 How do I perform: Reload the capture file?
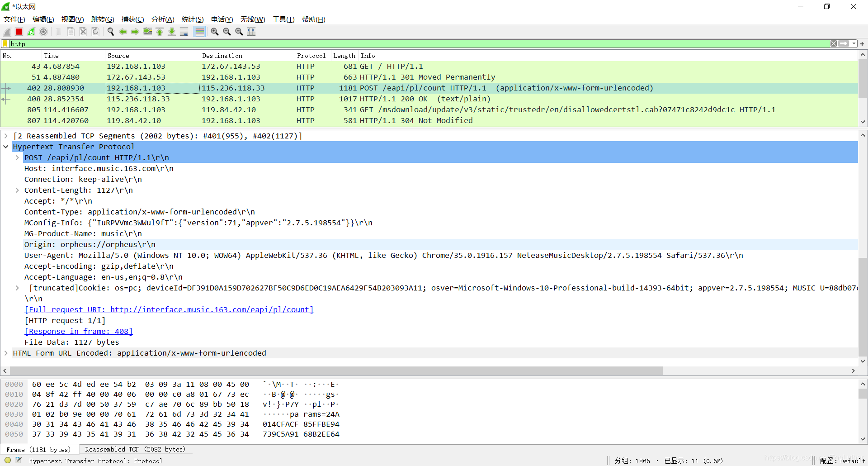point(95,32)
